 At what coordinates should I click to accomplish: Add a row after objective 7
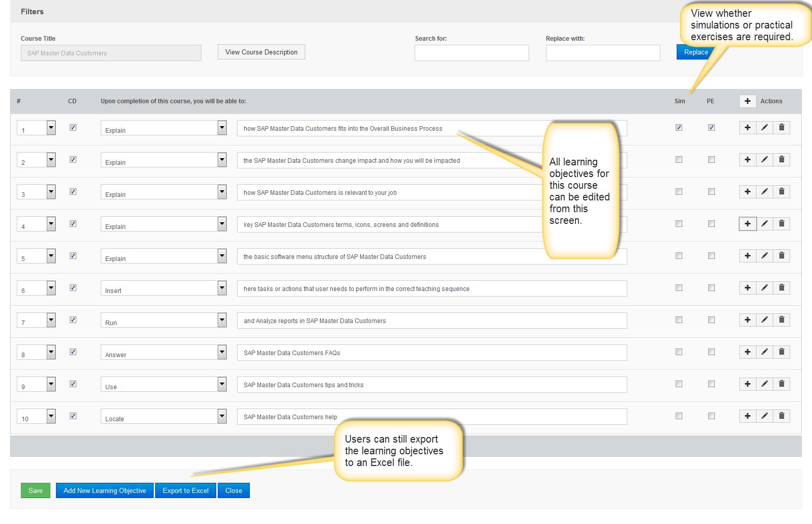(x=747, y=320)
